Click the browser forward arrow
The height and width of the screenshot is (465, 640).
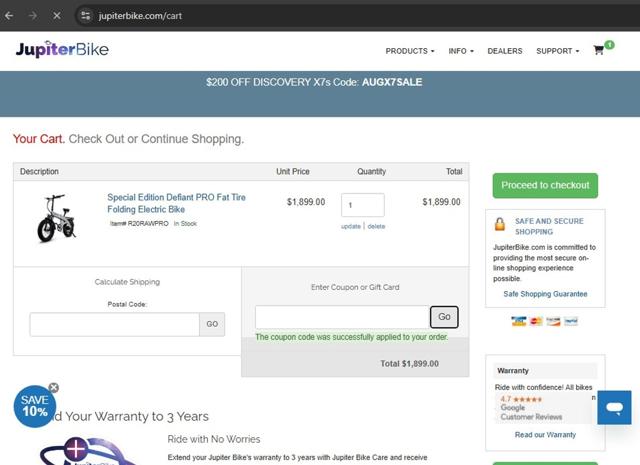(33, 16)
